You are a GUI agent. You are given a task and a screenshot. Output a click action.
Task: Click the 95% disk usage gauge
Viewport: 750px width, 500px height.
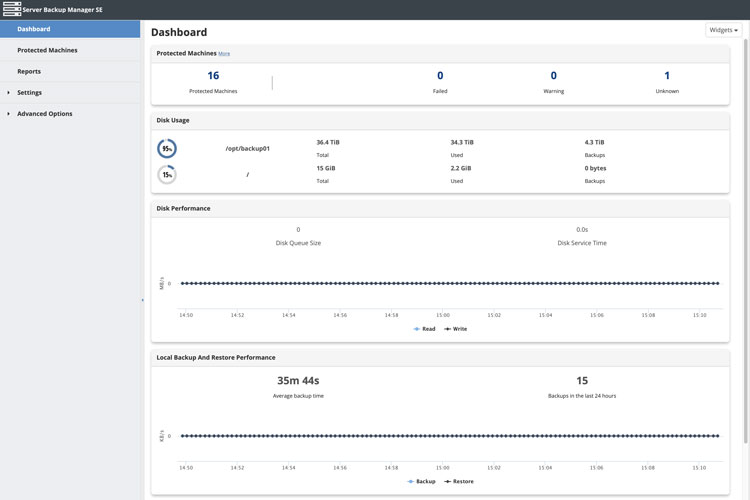tap(167, 148)
